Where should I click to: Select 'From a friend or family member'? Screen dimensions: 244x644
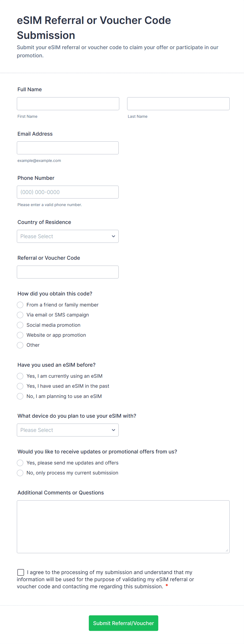[x=20, y=305]
